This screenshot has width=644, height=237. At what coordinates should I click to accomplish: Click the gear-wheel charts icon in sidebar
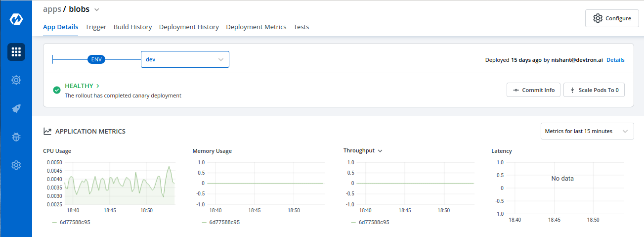point(16,80)
